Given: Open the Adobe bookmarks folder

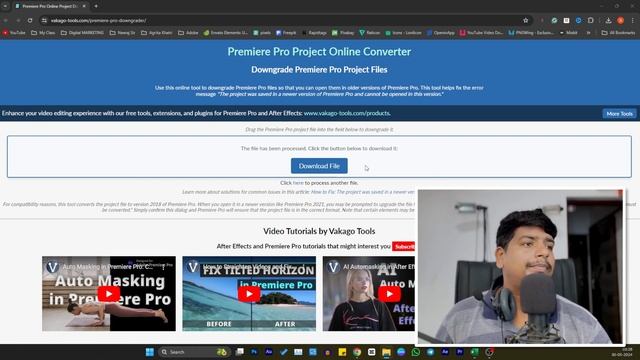Looking at the screenshot, I should click(x=188, y=33).
